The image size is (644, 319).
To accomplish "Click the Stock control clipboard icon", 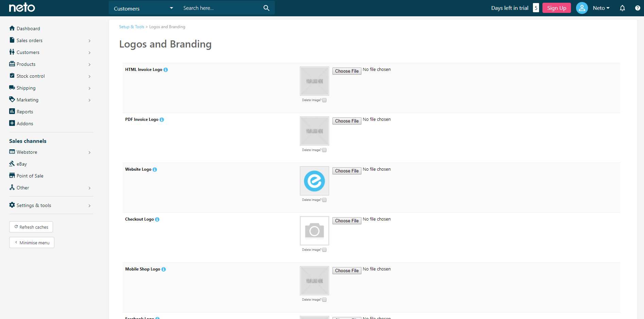I will coord(12,76).
